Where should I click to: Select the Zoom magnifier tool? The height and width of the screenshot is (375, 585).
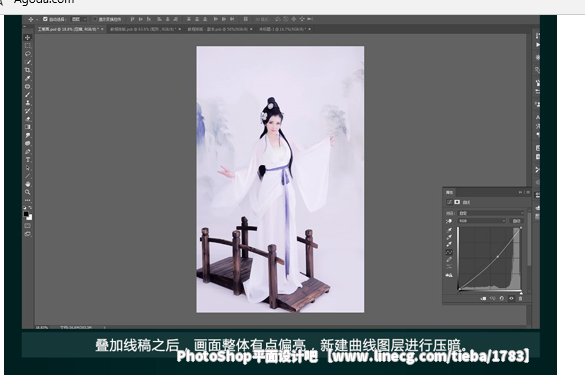pyautogui.click(x=28, y=192)
